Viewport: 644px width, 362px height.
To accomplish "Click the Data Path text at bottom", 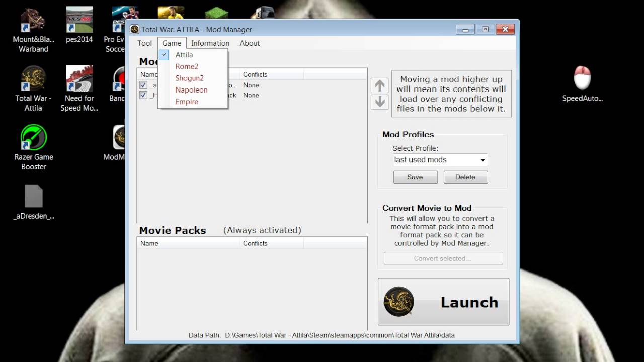I will (x=321, y=335).
